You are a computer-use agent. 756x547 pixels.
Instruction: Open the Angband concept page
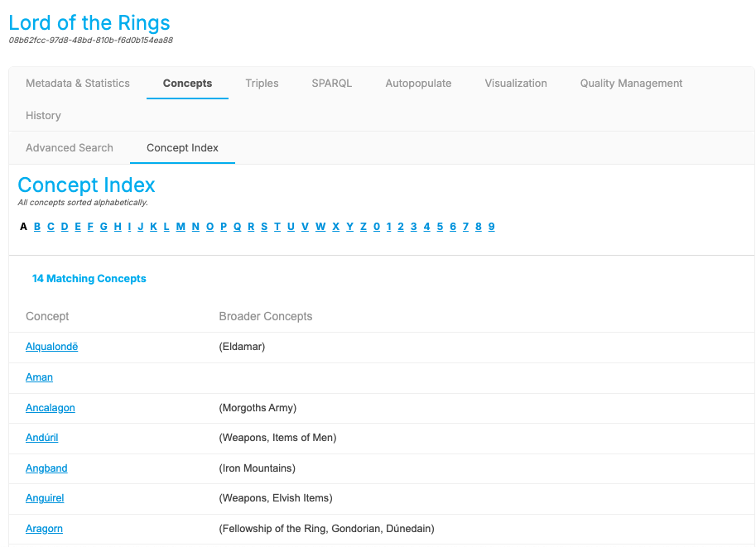[46, 468]
